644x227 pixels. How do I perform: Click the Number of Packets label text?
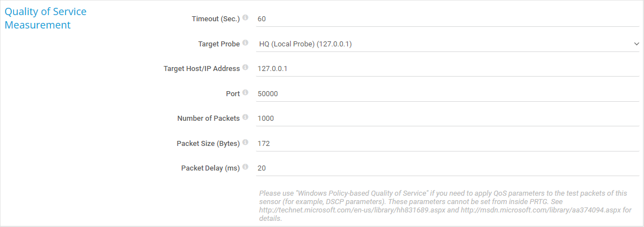point(208,119)
